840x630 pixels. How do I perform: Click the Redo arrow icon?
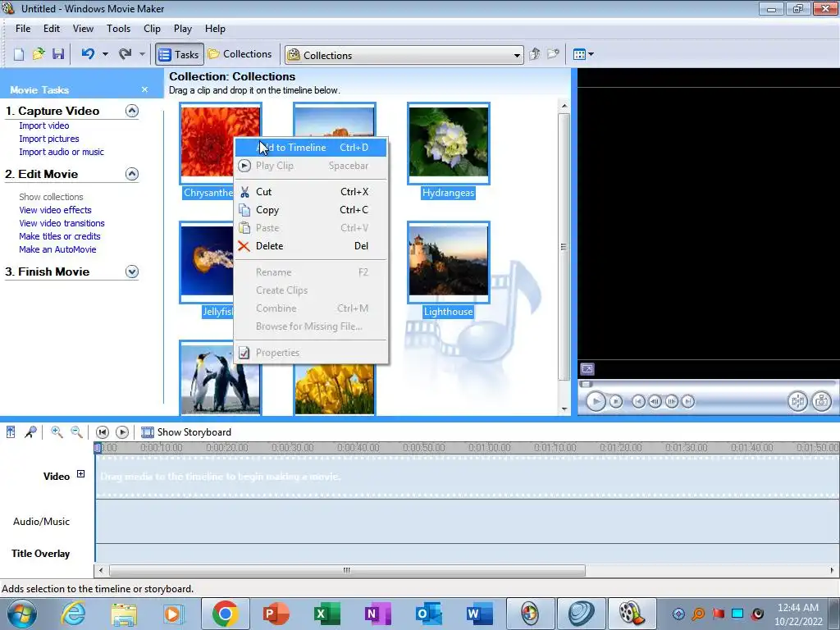point(125,54)
